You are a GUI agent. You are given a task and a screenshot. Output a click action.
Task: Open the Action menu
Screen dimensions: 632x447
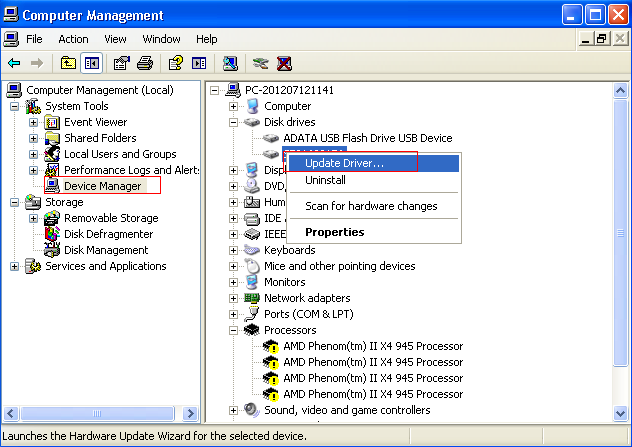[73, 39]
